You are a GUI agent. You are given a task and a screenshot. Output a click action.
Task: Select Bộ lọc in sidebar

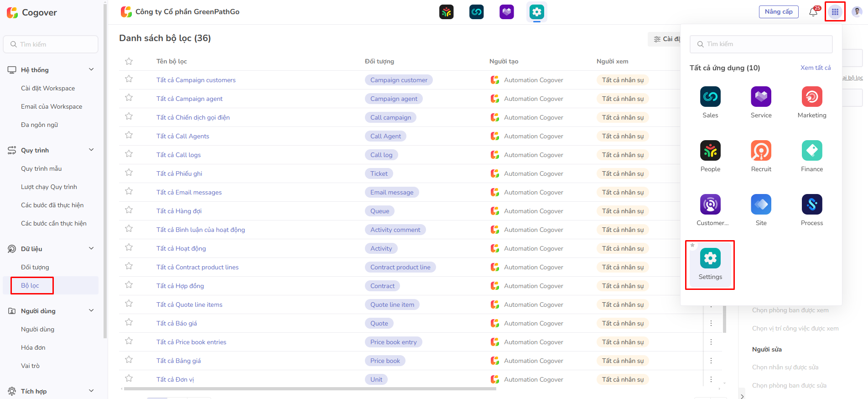(x=30, y=285)
